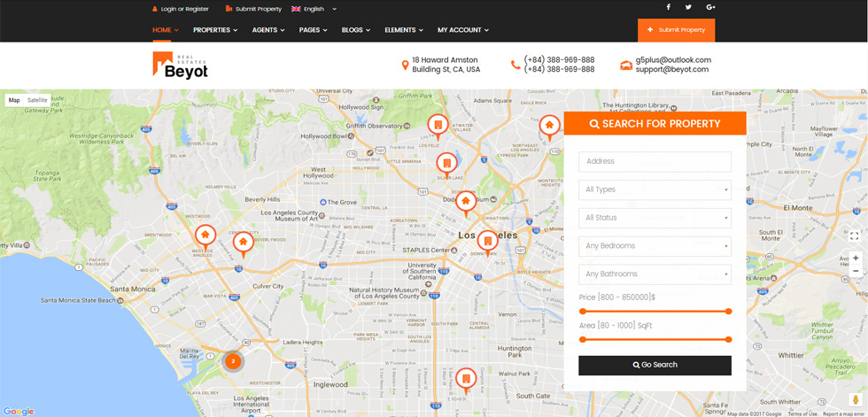Open the PAGES menu
Image resolution: width=868 pixels, height=417 pixels.
pyautogui.click(x=314, y=30)
